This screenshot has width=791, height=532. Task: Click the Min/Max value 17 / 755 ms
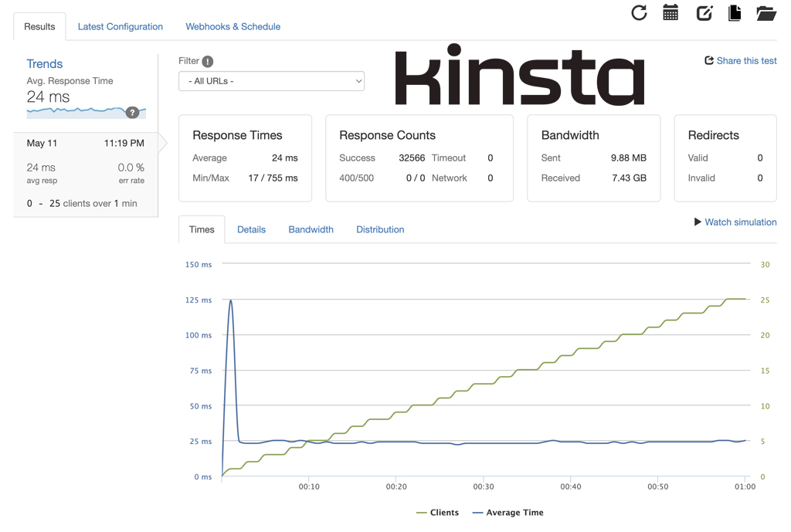[273, 178]
